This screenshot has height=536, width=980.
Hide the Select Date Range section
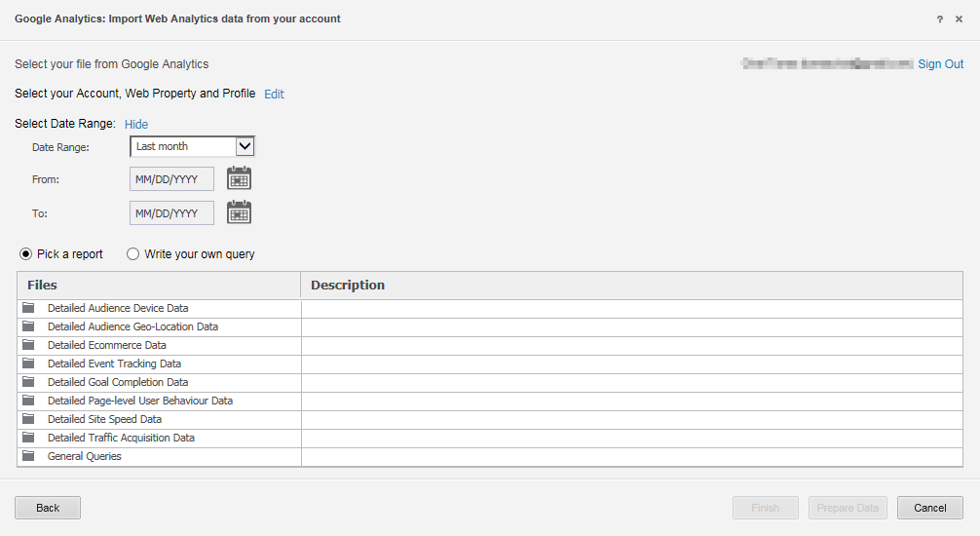coord(136,124)
